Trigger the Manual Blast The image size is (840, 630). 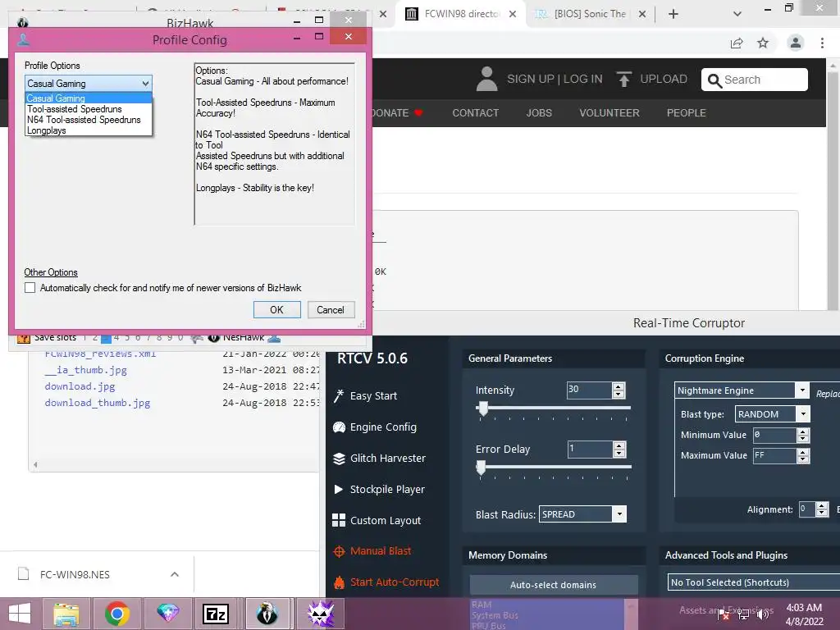click(372, 550)
